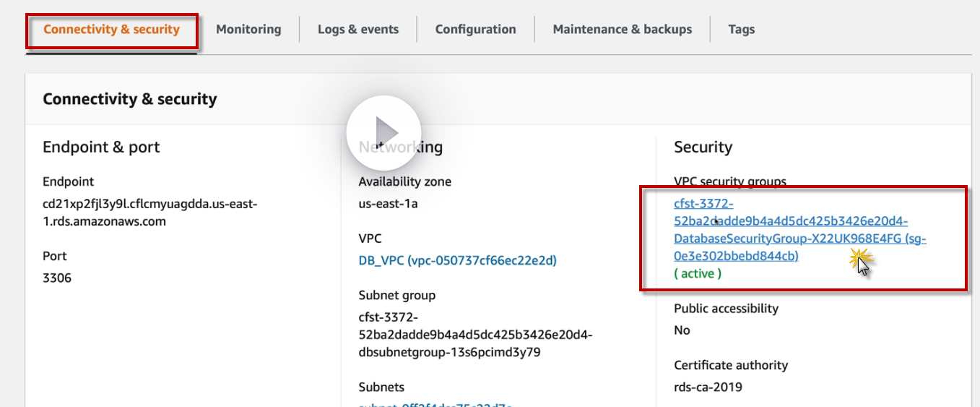Click the Connectivity & security panel heading
The image size is (980, 407).
129,99
